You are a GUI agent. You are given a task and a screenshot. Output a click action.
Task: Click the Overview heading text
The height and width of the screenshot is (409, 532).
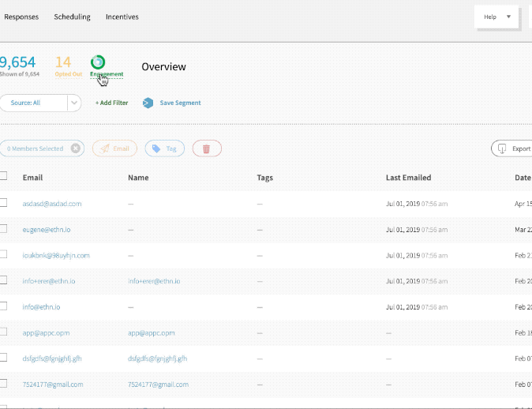(x=163, y=66)
